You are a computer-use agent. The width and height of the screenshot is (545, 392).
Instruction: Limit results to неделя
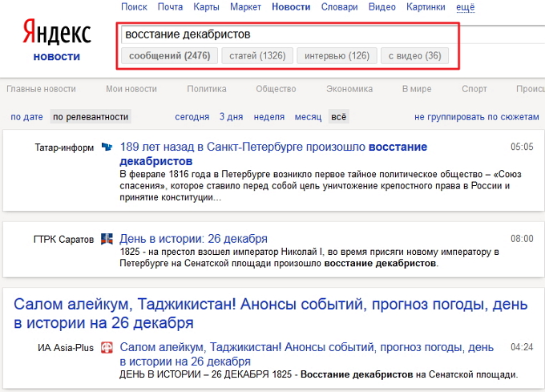tap(269, 117)
